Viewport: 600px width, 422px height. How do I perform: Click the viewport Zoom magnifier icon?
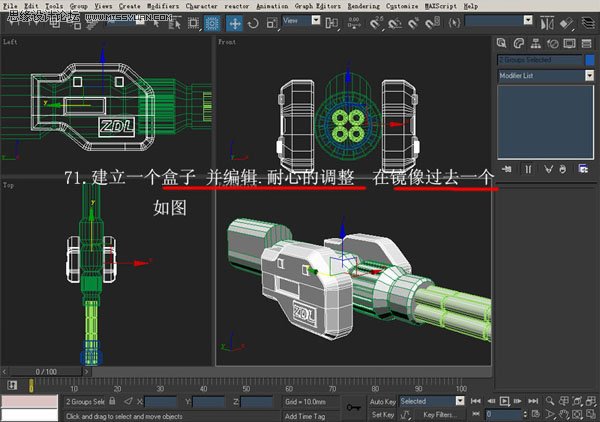tap(550, 401)
